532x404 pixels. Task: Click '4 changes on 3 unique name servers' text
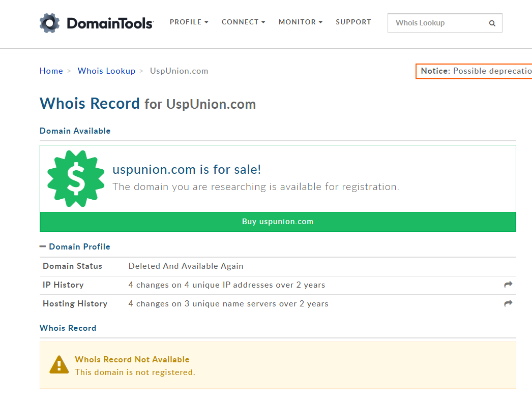point(228,304)
